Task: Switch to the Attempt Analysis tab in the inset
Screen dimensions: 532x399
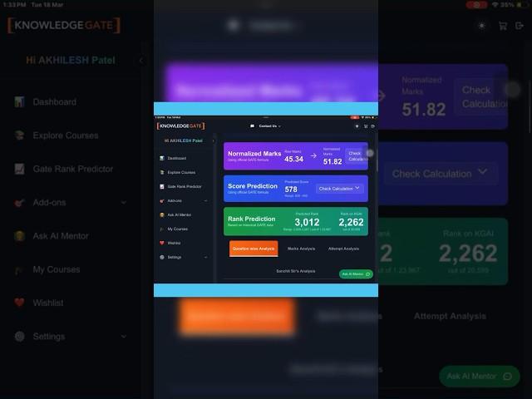Action: point(343,249)
